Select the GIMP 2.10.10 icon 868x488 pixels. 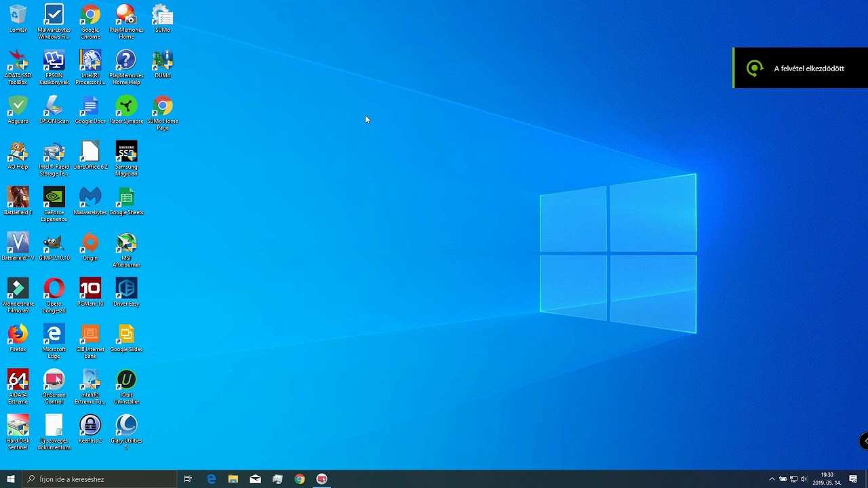pos(54,246)
